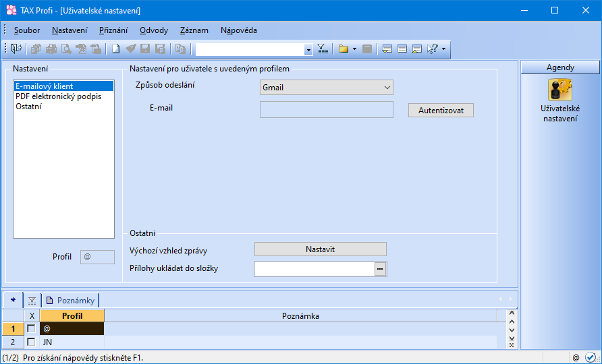Image resolution: width=602 pixels, height=364 pixels.
Task: Browse folder with the ellipsis button
Action: [x=380, y=269]
